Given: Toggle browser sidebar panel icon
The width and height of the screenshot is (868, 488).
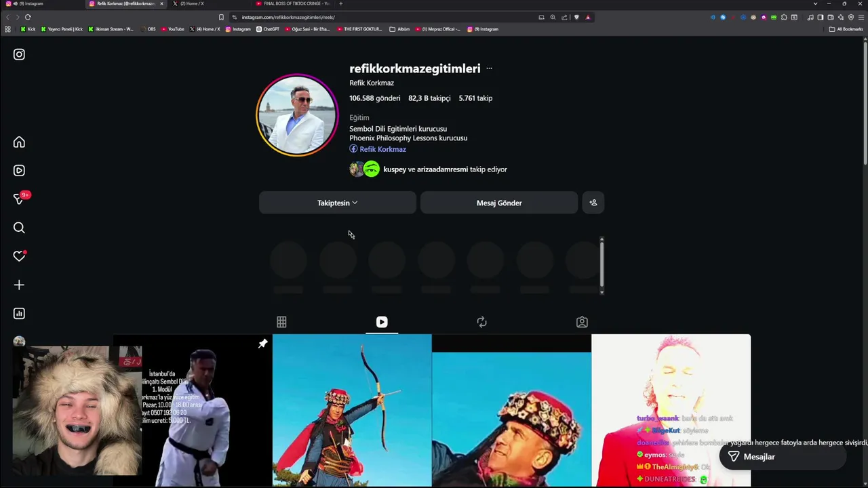Looking at the screenshot, I should 821,17.
